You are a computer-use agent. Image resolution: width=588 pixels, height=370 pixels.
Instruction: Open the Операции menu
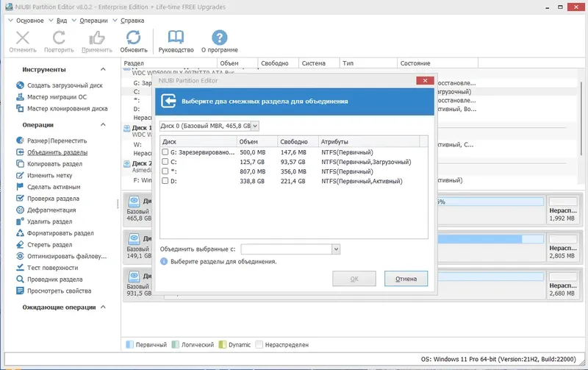(93, 21)
